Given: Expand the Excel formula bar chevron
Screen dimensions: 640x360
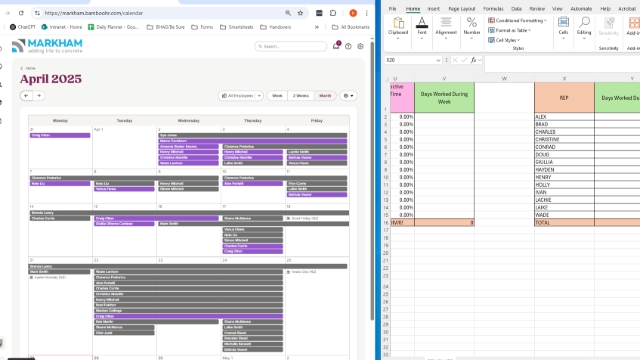Looking at the screenshot, I should (480, 60).
